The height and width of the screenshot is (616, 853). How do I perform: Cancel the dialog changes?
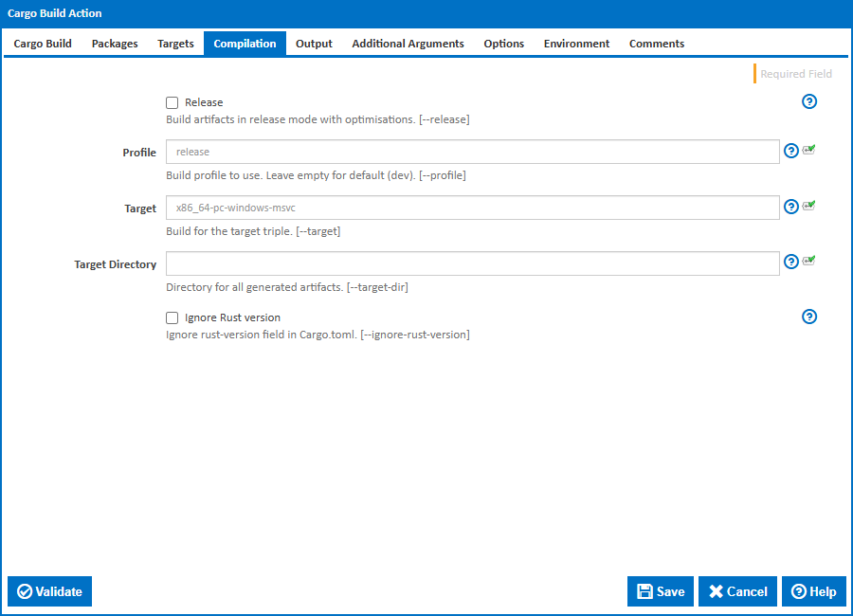click(737, 591)
